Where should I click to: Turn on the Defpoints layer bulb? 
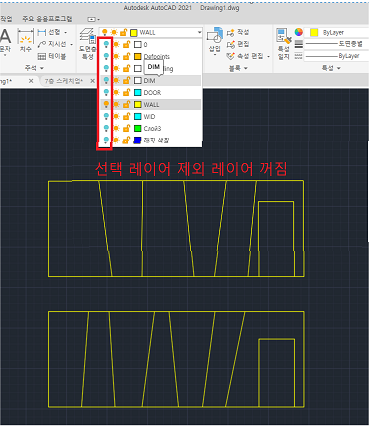click(x=106, y=56)
